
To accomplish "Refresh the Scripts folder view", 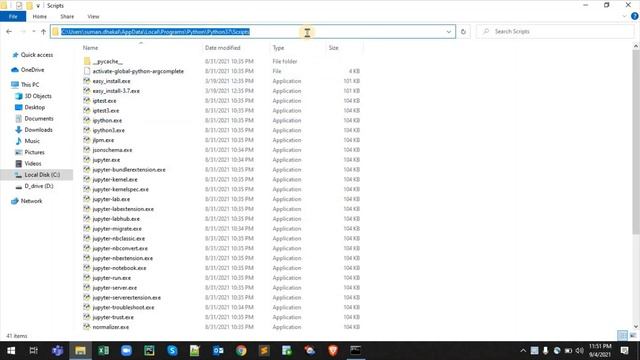I will pyautogui.click(x=463, y=31).
